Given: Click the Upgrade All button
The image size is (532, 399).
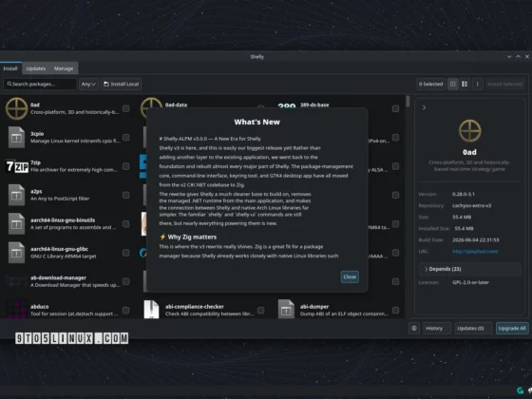Looking at the screenshot, I should [512, 328].
